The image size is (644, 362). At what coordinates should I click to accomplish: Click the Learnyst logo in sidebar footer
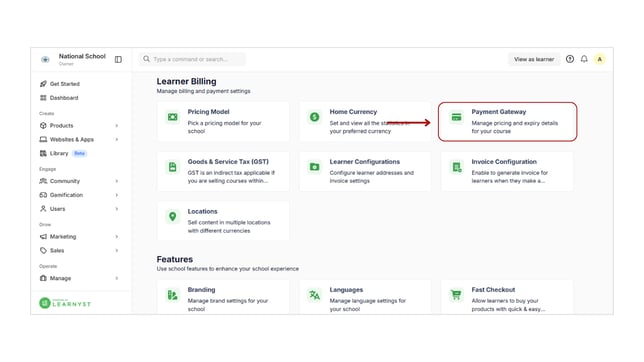point(65,303)
